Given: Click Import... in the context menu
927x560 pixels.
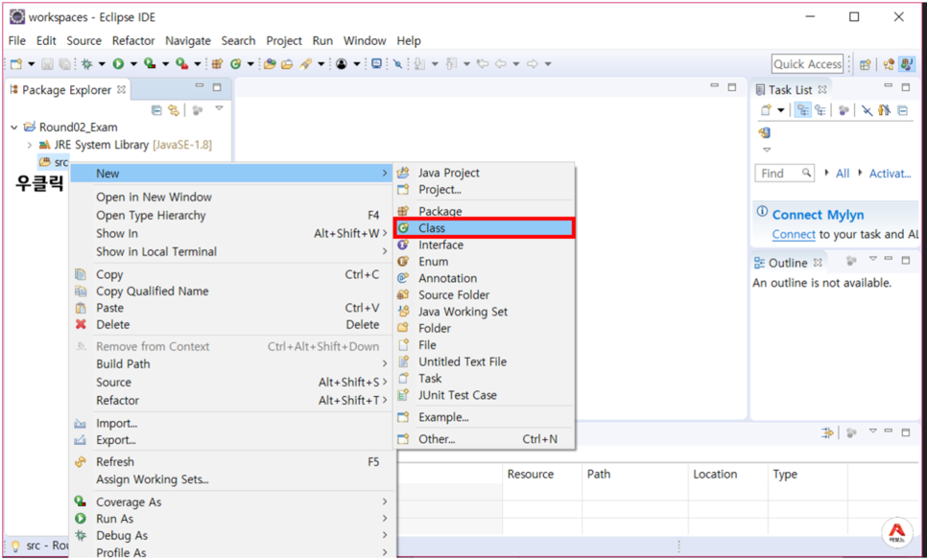Looking at the screenshot, I should click(x=232, y=424).
